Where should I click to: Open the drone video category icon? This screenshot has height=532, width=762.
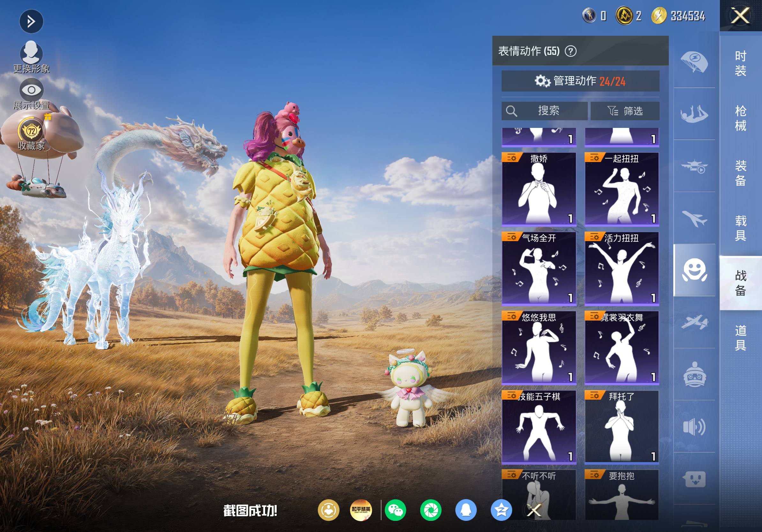694,166
